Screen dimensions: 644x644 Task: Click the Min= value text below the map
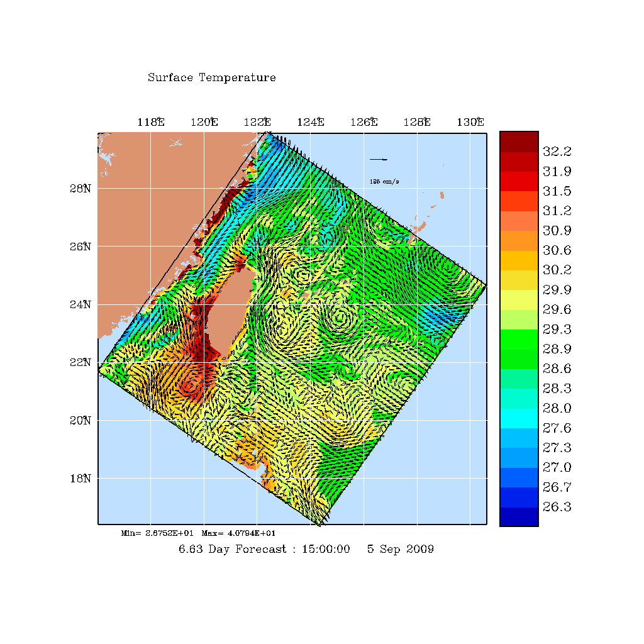coord(157,533)
